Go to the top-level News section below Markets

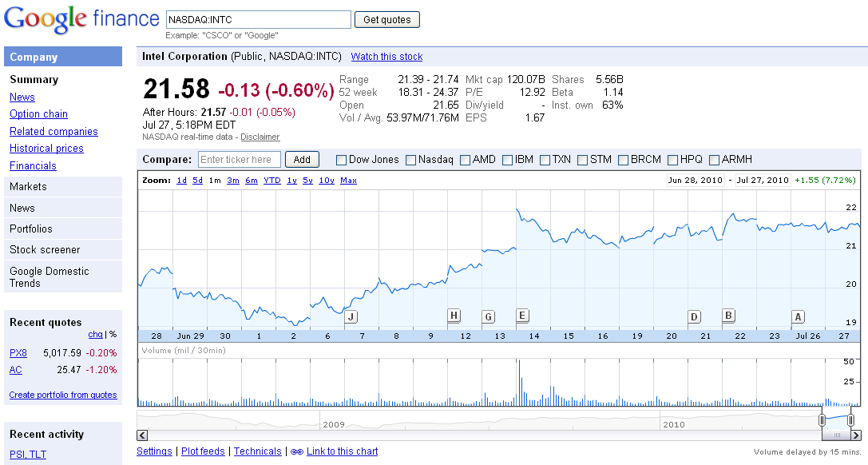coord(62,209)
